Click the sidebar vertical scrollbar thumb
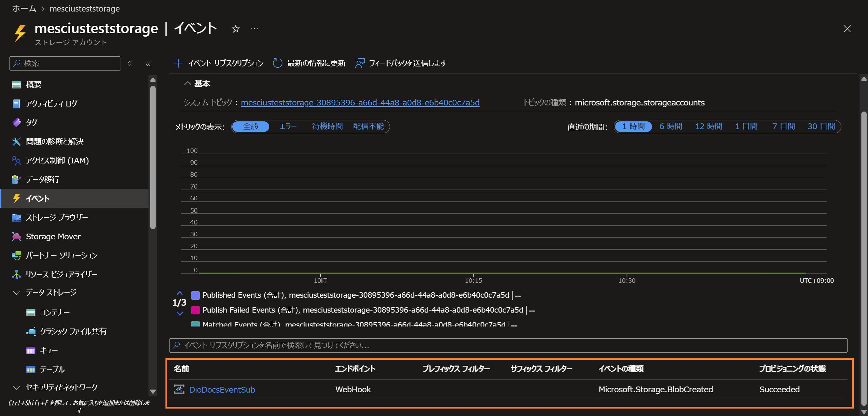Viewport: 868px width, 416px height. (153, 157)
